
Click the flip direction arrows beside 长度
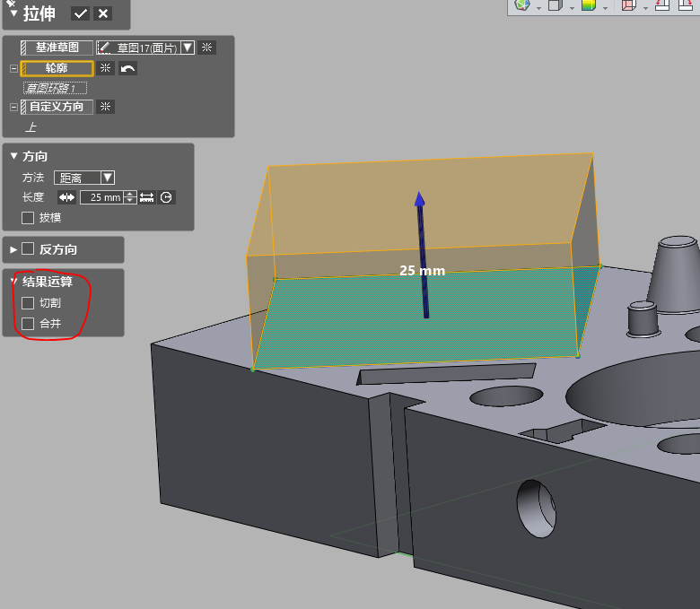coord(67,197)
